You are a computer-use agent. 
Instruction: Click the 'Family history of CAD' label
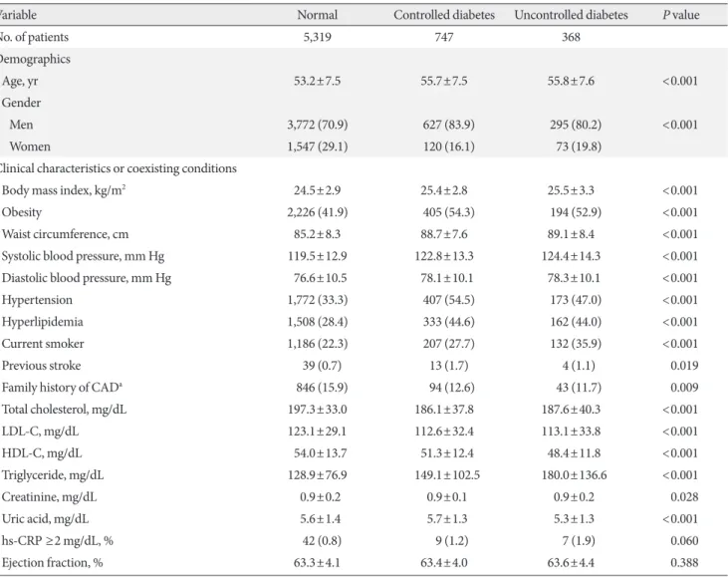(x=62, y=388)
